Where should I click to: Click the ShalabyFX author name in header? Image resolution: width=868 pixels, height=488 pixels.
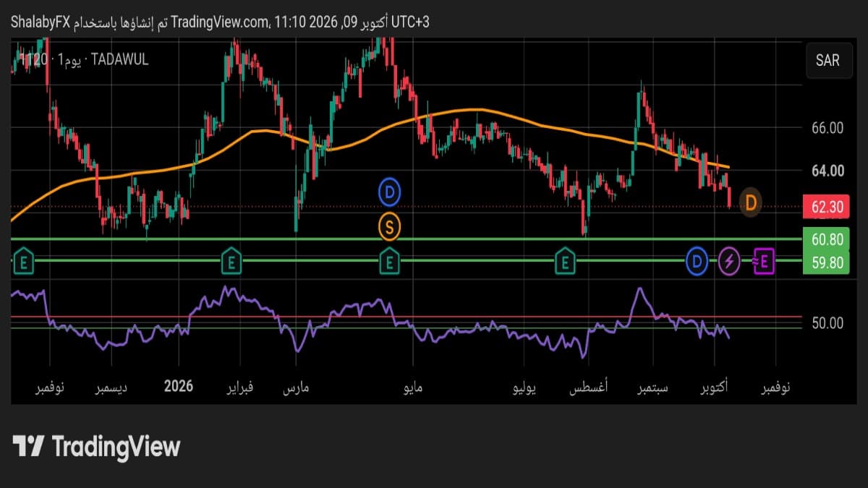[x=40, y=22]
